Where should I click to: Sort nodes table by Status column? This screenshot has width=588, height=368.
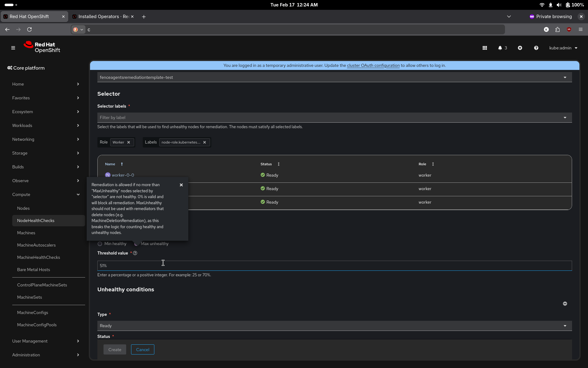pyautogui.click(x=278, y=164)
